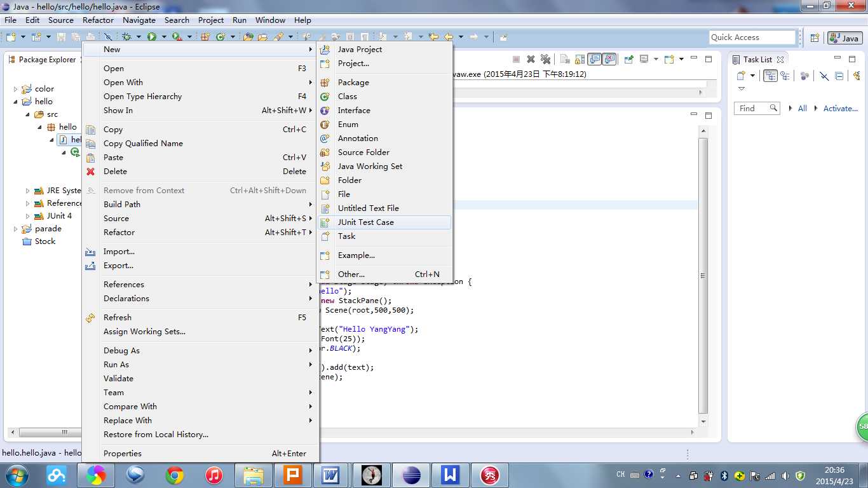Click Other... in the New submenu
868x488 pixels.
385,274
